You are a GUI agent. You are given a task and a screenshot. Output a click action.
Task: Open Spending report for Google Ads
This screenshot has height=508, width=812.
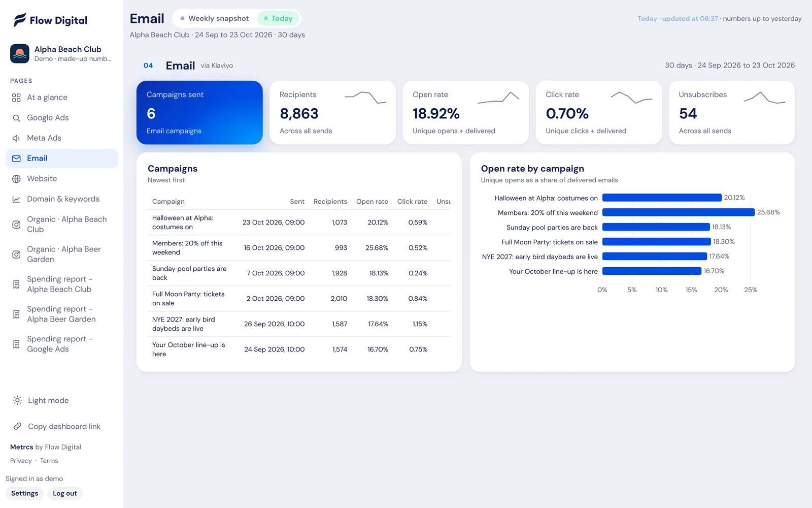tap(62, 344)
